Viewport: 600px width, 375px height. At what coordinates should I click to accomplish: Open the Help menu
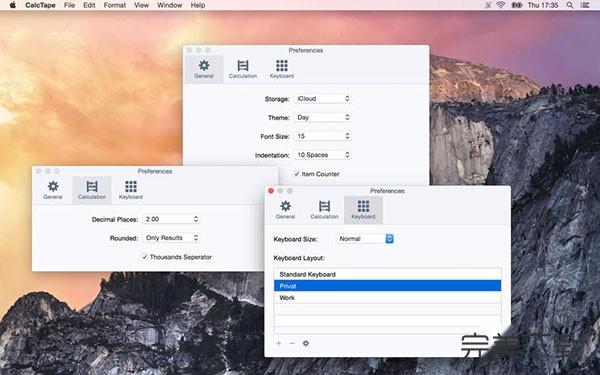pos(198,5)
